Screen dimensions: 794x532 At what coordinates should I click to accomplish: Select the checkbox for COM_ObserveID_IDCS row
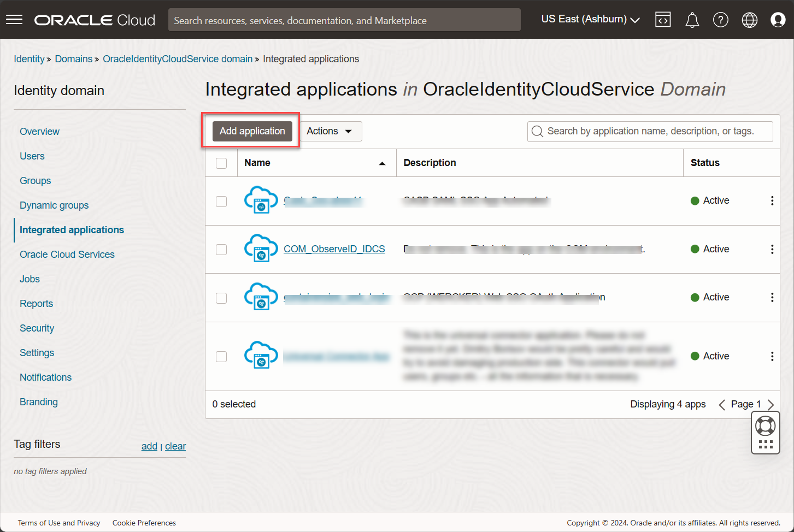[221, 249]
